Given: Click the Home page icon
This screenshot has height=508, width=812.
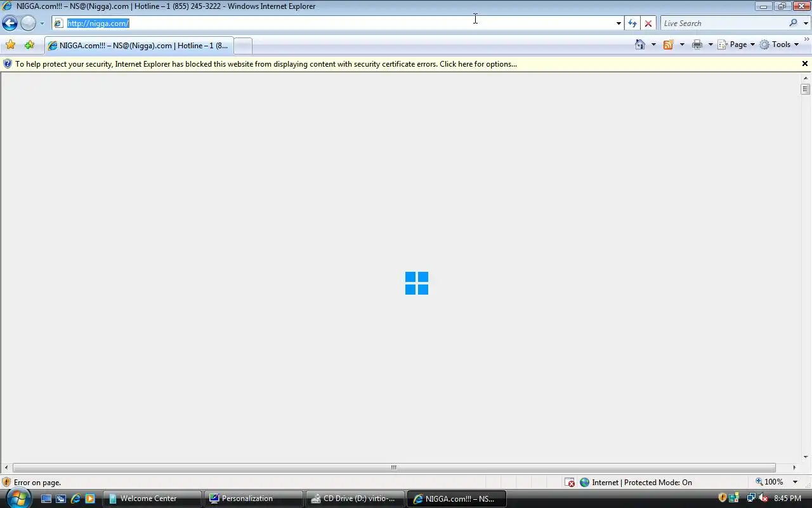Looking at the screenshot, I should pos(640,44).
